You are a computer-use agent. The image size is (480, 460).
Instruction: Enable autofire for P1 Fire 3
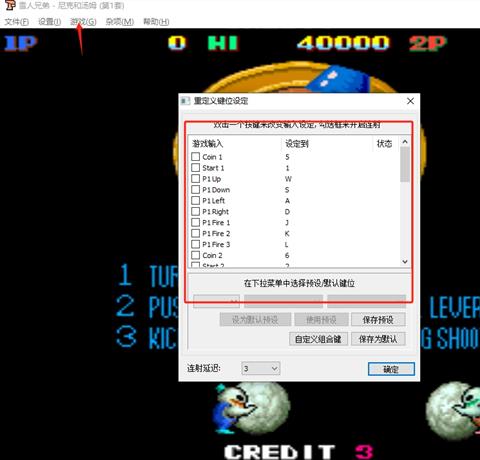coord(196,244)
